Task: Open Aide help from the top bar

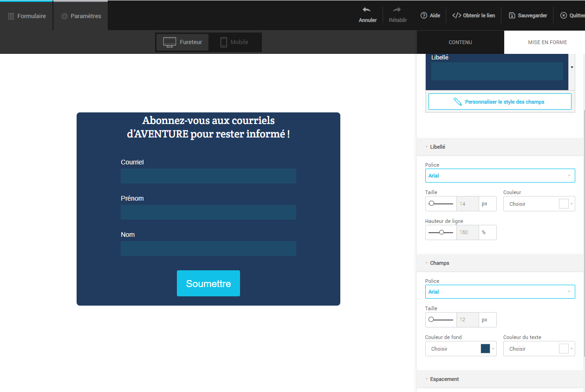Action: (x=430, y=15)
